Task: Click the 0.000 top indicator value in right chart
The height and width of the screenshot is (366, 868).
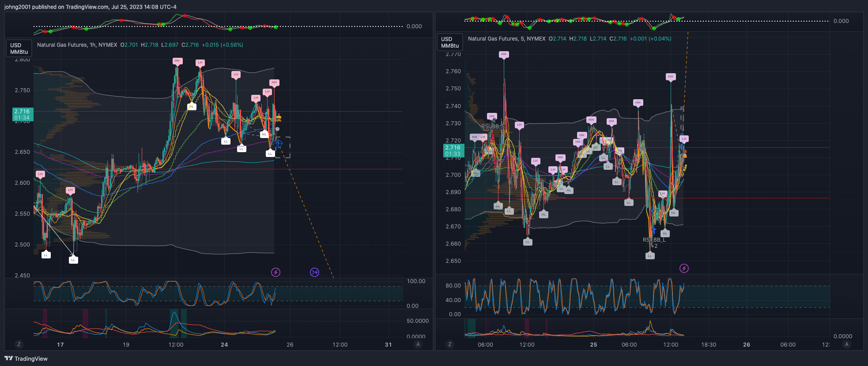Action: (841, 21)
